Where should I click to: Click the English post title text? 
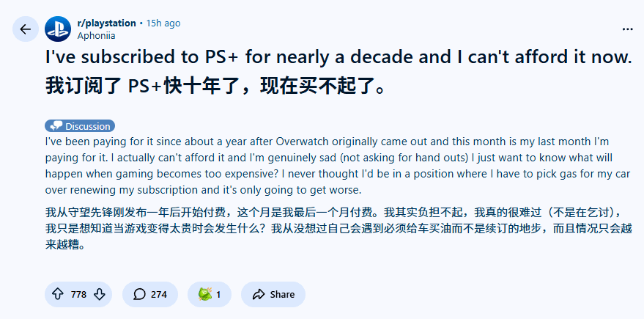(x=338, y=58)
